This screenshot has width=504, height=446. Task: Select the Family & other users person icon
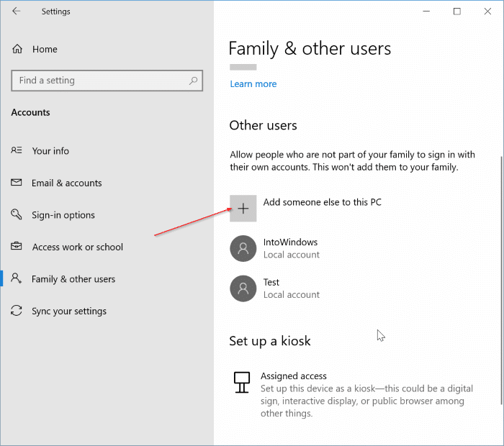[17, 278]
